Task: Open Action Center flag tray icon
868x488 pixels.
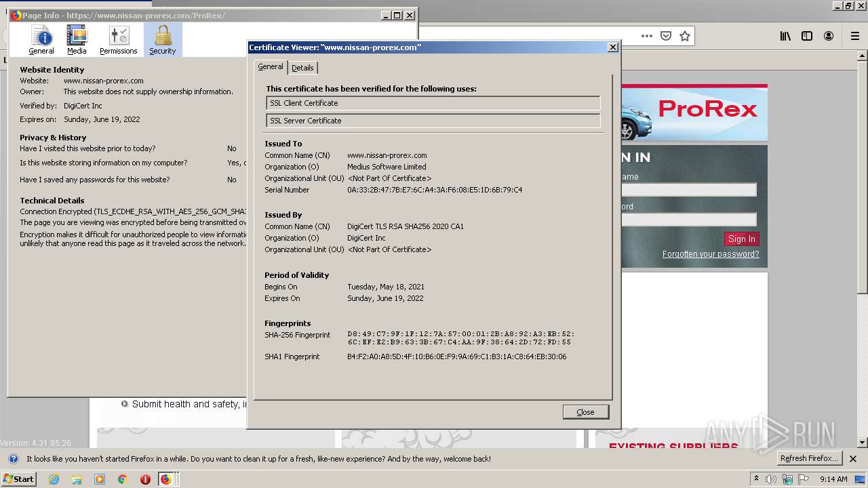Action: [804, 479]
